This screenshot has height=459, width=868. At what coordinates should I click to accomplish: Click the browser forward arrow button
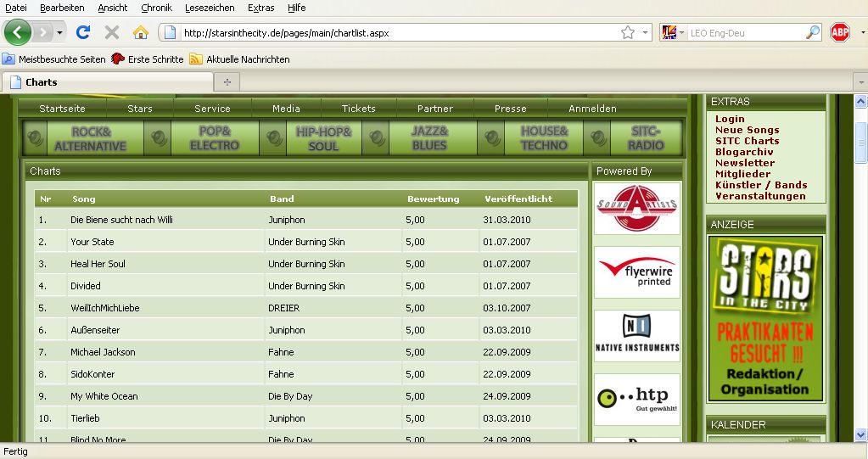(x=42, y=33)
